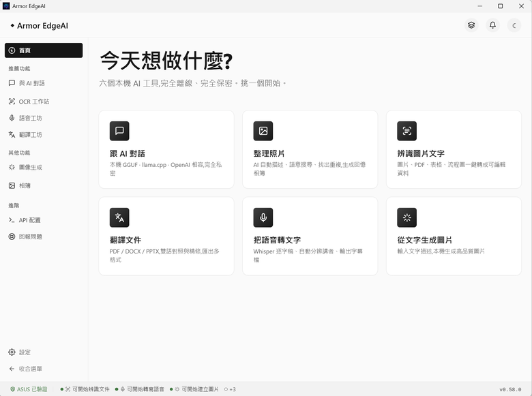Image resolution: width=532 pixels, height=396 pixels.
Task: Click the image icon on 整理照片 card
Action: (263, 131)
